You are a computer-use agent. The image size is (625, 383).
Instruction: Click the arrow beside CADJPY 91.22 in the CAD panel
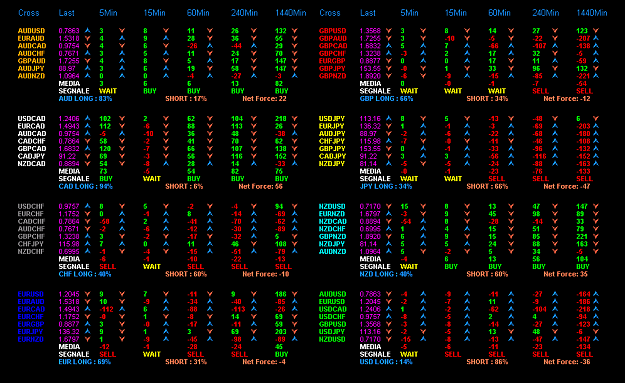(x=87, y=156)
